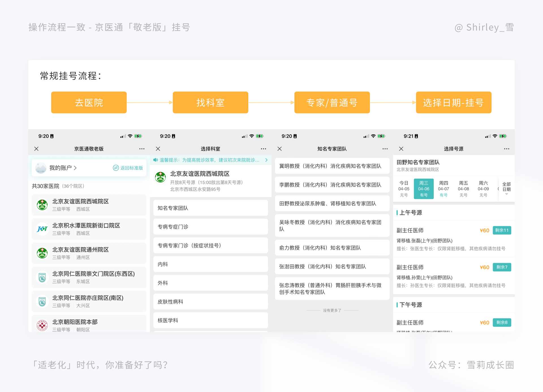Click the speaker icon on 温馨提示 banner

coord(156,160)
